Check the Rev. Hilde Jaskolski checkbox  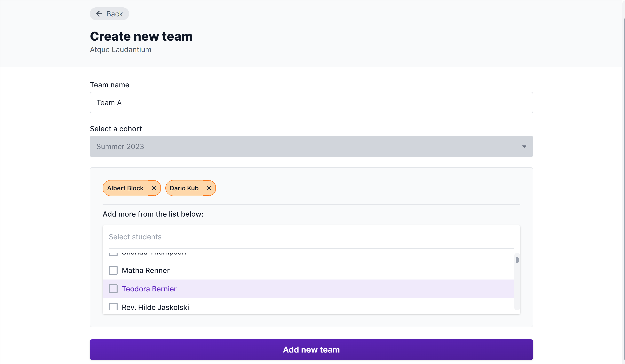tap(113, 307)
